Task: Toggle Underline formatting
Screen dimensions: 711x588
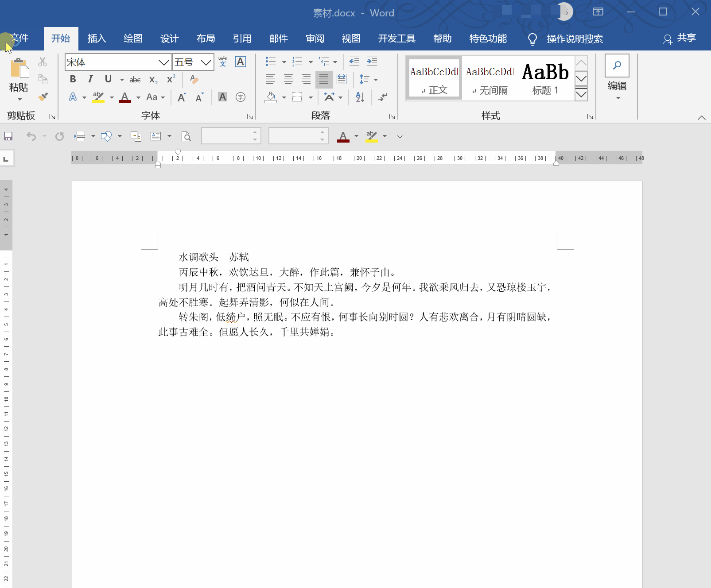Action: pos(108,79)
